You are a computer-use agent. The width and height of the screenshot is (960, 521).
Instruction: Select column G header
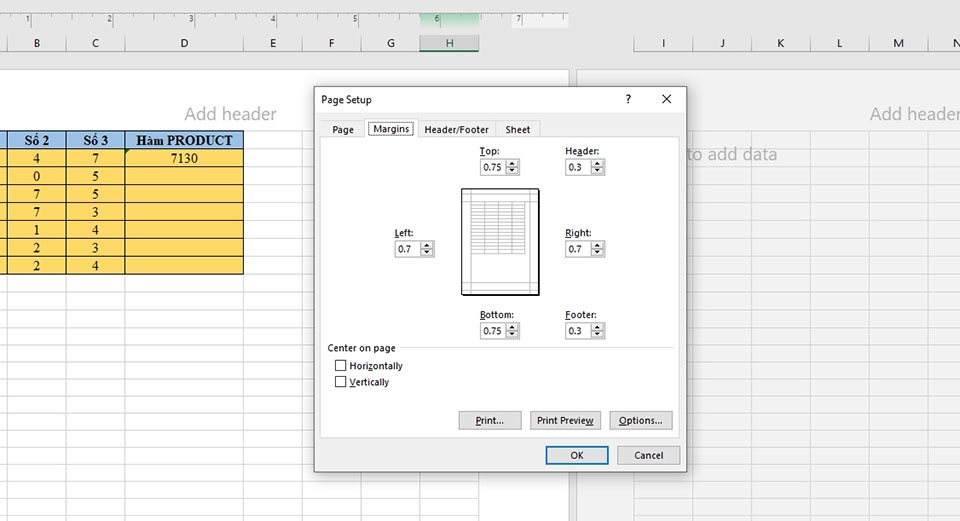click(391, 43)
